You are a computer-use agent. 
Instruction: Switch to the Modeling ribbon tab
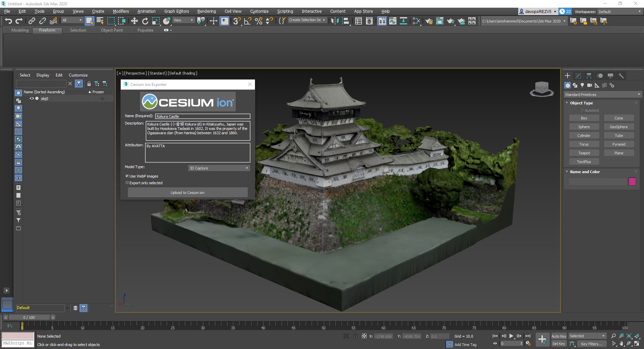pos(20,30)
